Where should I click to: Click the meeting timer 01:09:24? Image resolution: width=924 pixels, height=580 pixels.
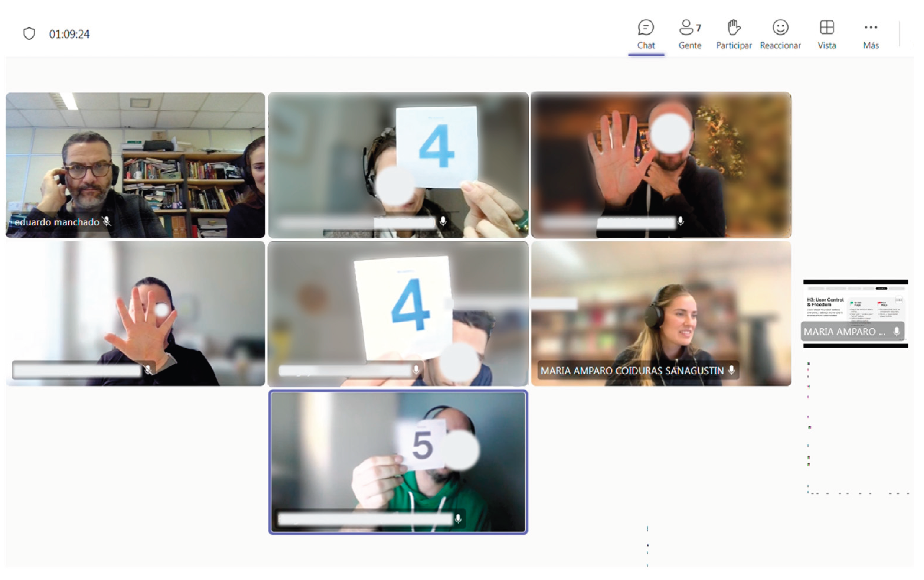point(69,34)
